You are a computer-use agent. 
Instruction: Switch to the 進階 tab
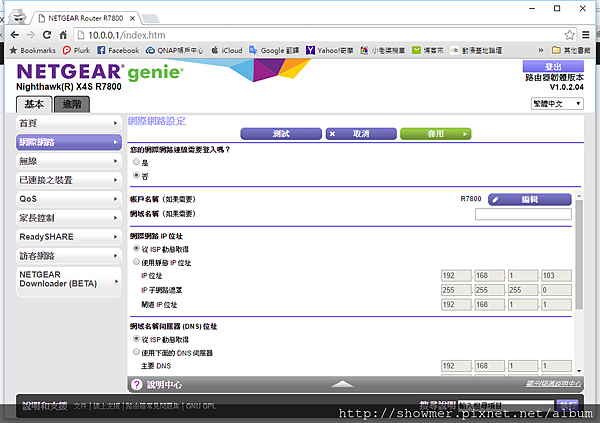[73, 104]
